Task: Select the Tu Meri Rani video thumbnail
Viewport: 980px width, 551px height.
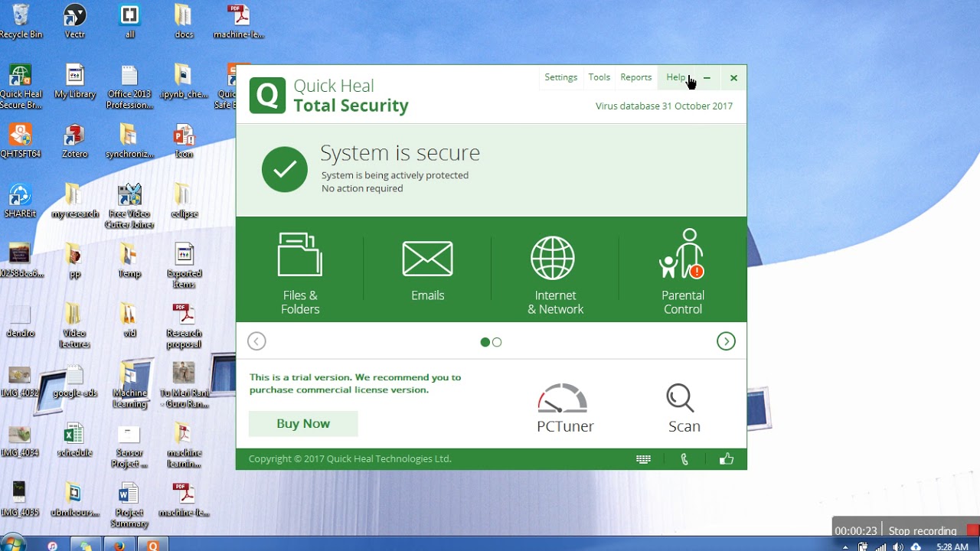Action: coord(184,385)
